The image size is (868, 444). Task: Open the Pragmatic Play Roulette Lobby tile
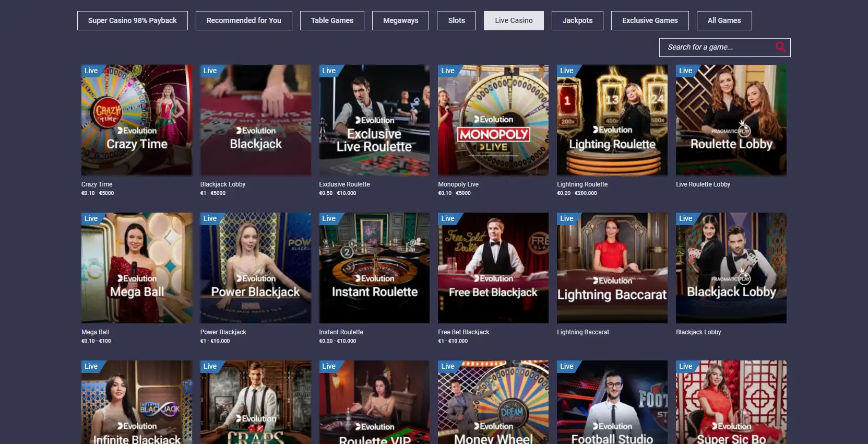click(731, 120)
